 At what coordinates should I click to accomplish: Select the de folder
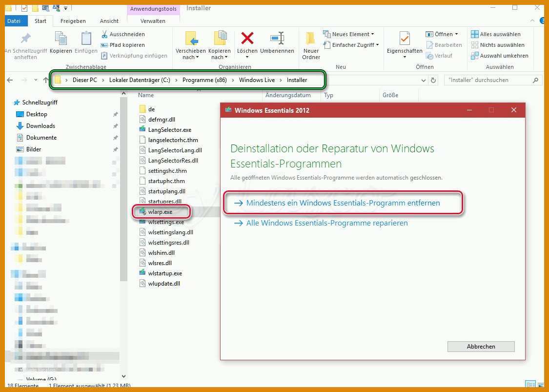(x=151, y=109)
